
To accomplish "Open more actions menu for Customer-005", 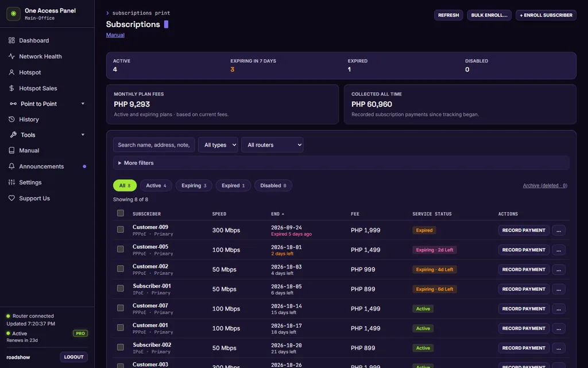I will (x=558, y=250).
